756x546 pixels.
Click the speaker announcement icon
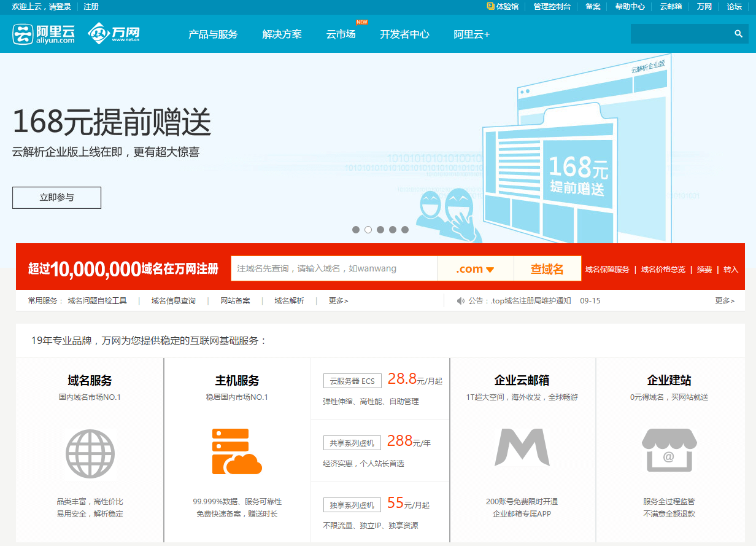click(461, 301)
